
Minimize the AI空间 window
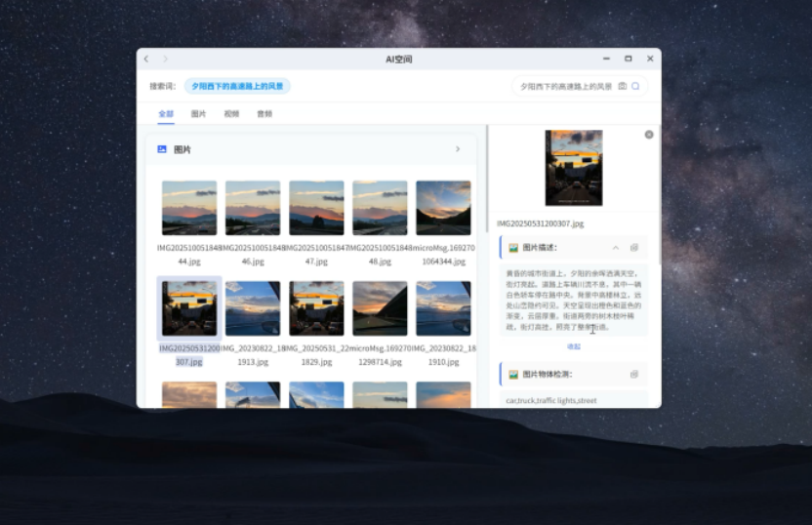[x=606, y=59]
